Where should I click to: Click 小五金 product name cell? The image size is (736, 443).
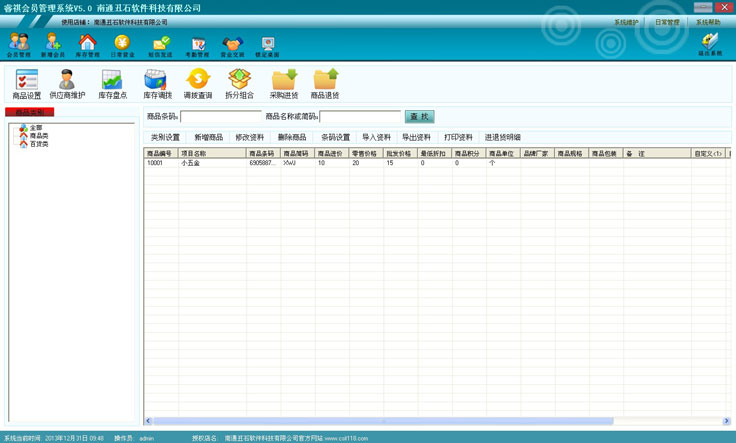pyautogui.click(x=212, y=163)
